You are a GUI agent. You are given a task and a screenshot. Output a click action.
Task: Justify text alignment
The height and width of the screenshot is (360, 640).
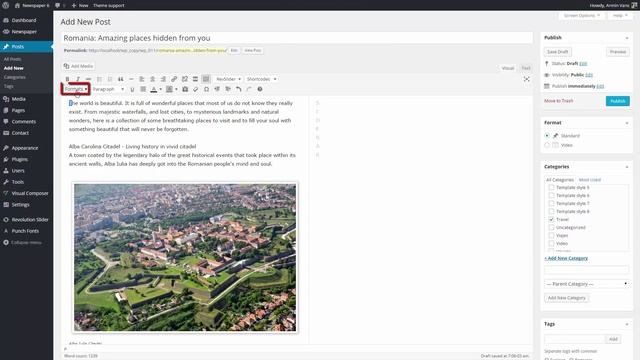(143, 89)
